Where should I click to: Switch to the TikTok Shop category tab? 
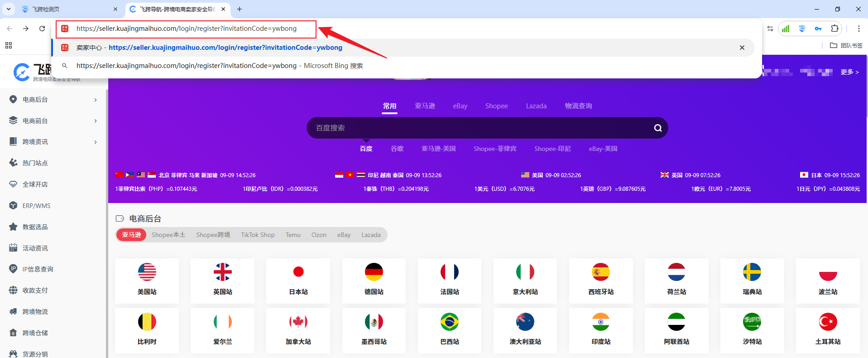click(258, 235)
